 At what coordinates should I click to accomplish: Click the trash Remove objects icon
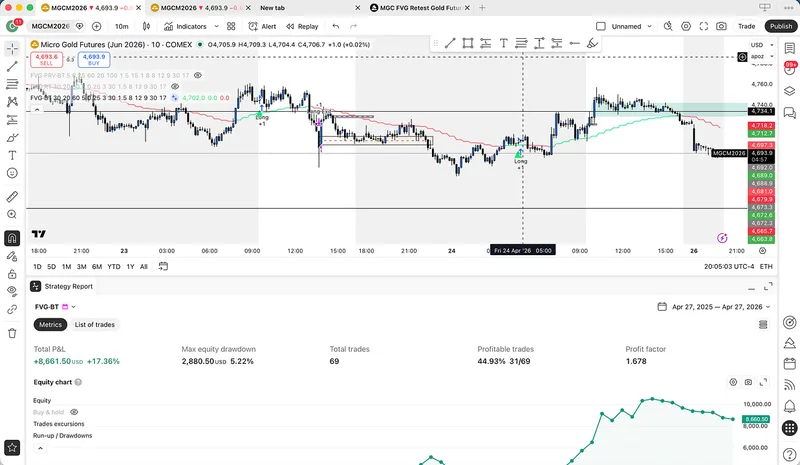(x=12, y=333)
